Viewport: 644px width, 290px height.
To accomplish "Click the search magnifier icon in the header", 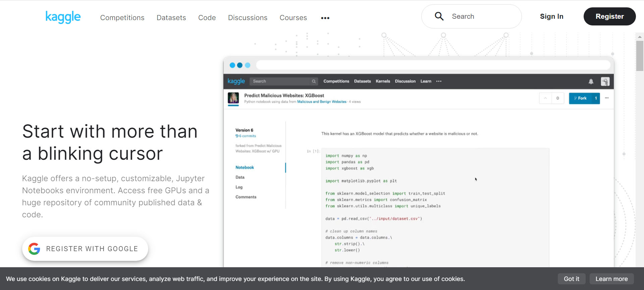I will pyautogui.click(x=439, y=16).
